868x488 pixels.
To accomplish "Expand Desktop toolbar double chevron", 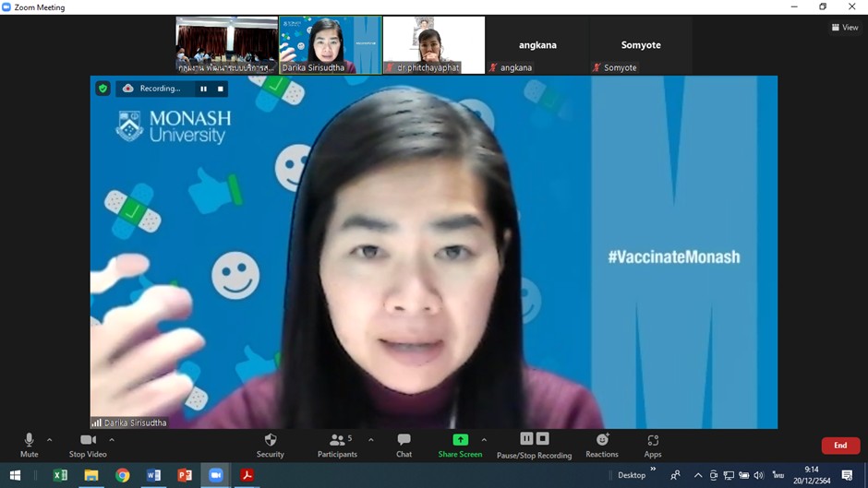I will [653, 470].
